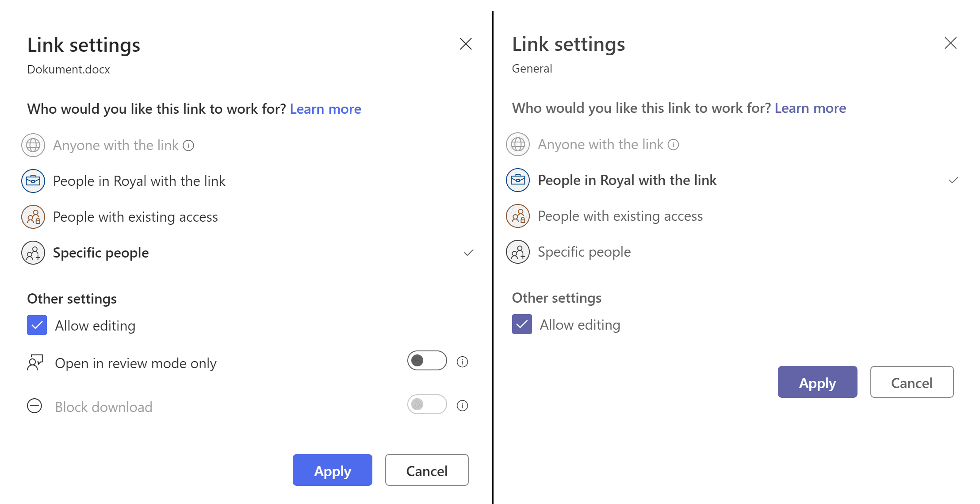Select Specific people sharing option
This screenshot has width=980, height=504.
tap(100, 253)
